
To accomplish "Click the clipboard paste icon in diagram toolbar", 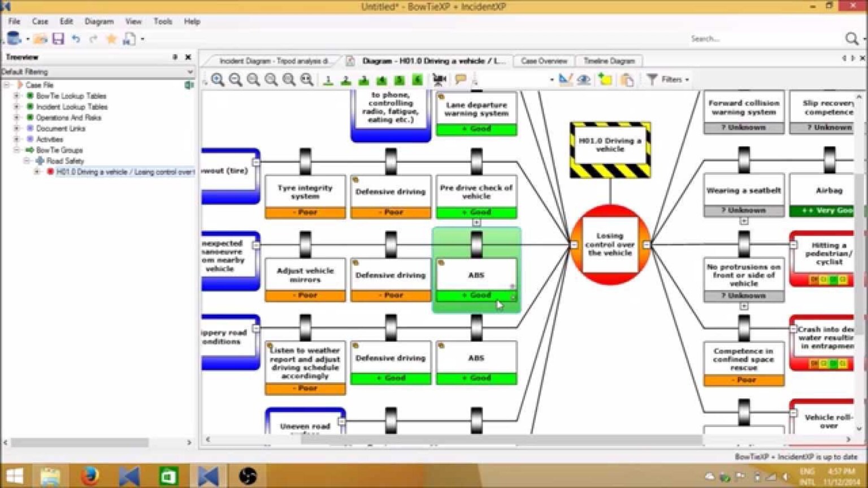I will 627,80.
